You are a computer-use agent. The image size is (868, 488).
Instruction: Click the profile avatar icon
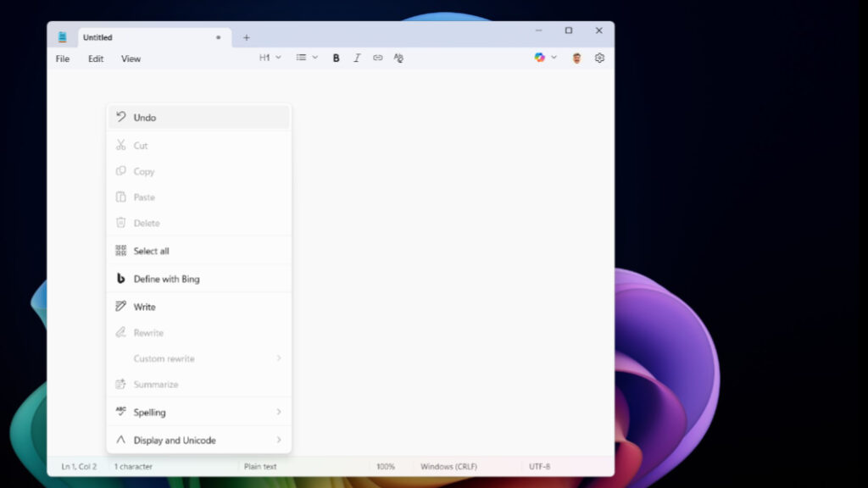576,58
